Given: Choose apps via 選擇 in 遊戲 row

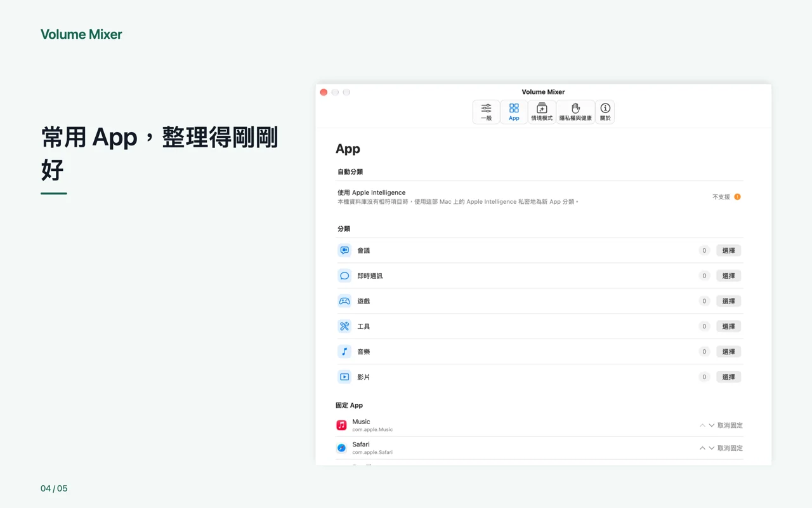Looking at the screenshot, I should (729, 301).
